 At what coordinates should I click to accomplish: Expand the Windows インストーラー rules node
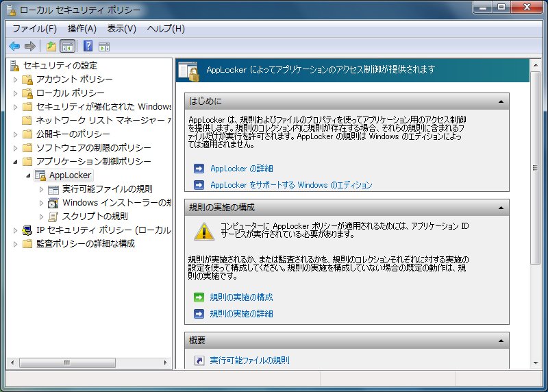click(x=41, y=203)
